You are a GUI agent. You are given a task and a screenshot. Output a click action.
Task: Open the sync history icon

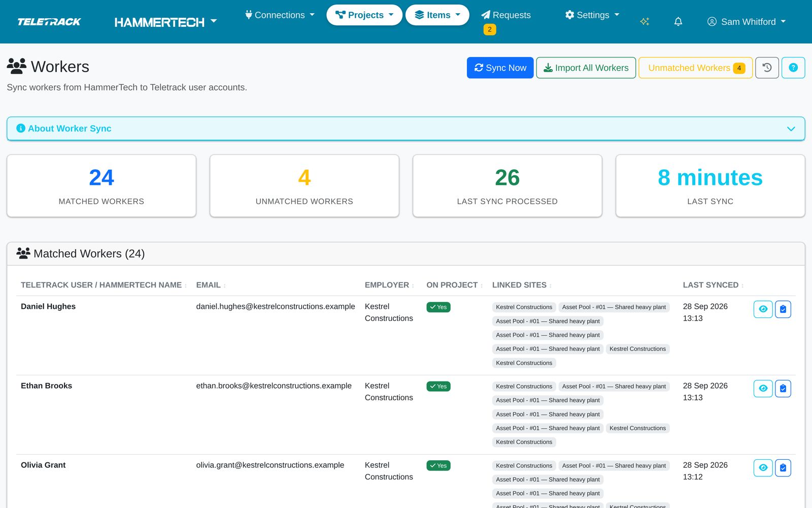point(767,68)
